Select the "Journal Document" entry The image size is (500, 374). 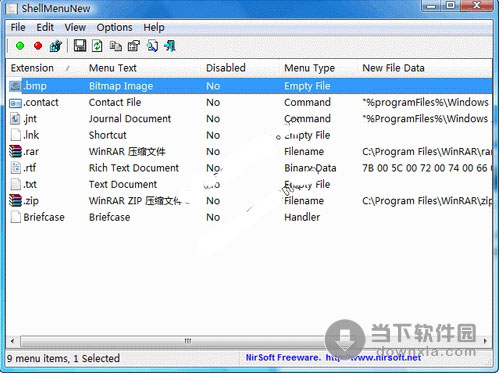click(x=130, y=119)
